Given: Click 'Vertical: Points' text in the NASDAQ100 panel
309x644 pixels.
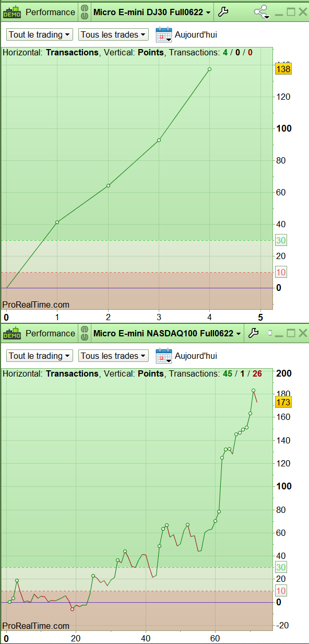Looking at the screenshot, I should tap(134, 373).
